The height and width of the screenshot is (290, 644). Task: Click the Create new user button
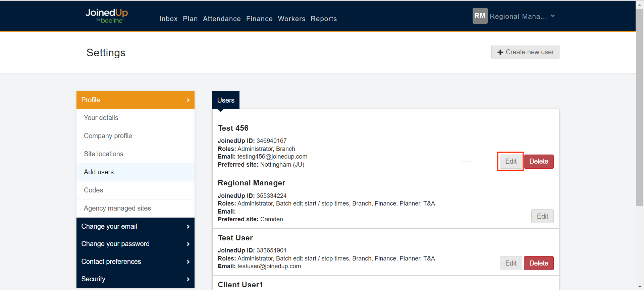tap(525, 52)
